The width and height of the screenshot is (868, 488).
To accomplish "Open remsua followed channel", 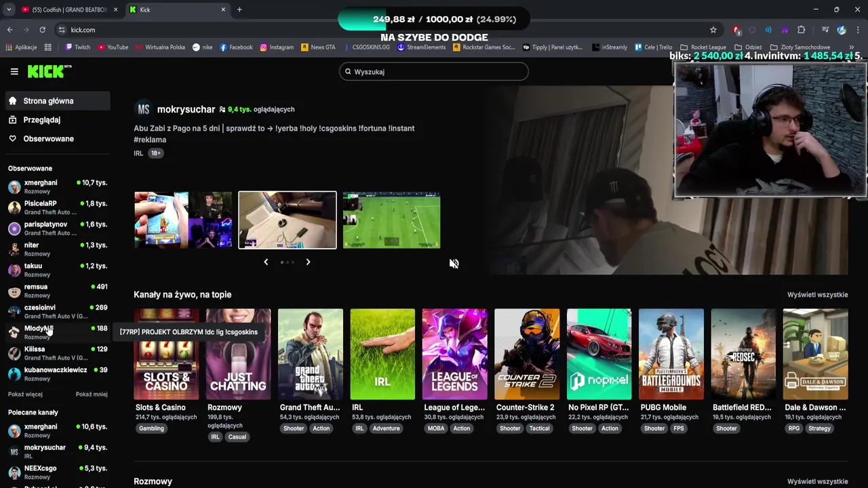I will coord(58,291).
